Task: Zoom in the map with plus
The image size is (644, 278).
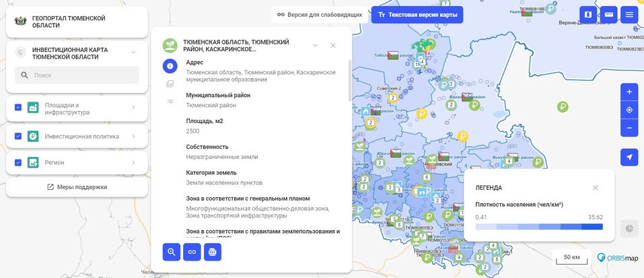Action: tap(629, 92)
